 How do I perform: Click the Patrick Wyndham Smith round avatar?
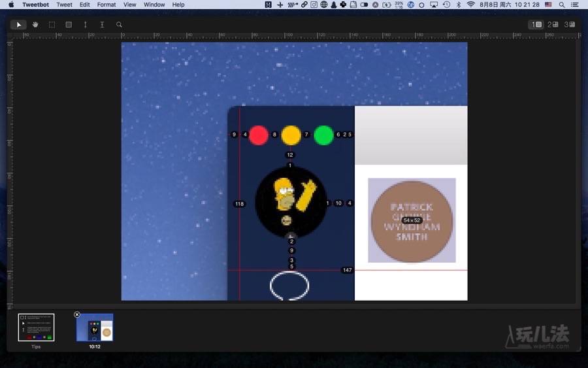tap(412, 222)
